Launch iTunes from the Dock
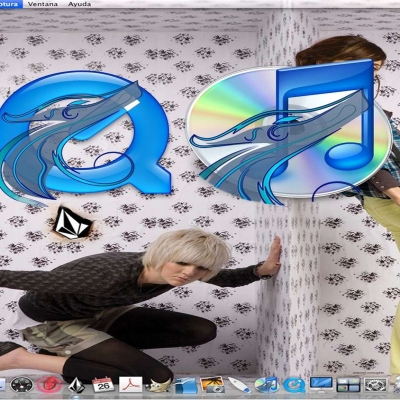Screen dimensions: 400x400 [x=266, y=385]
